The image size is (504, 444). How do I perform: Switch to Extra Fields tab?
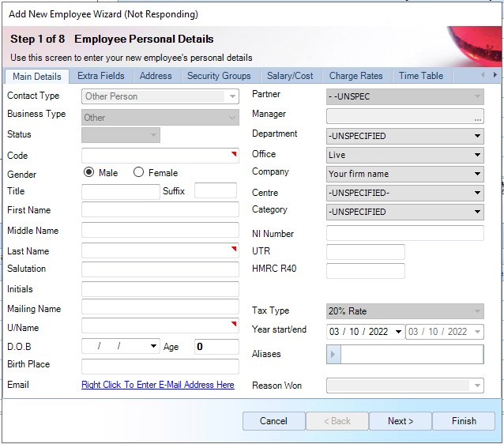coord(101,76)
